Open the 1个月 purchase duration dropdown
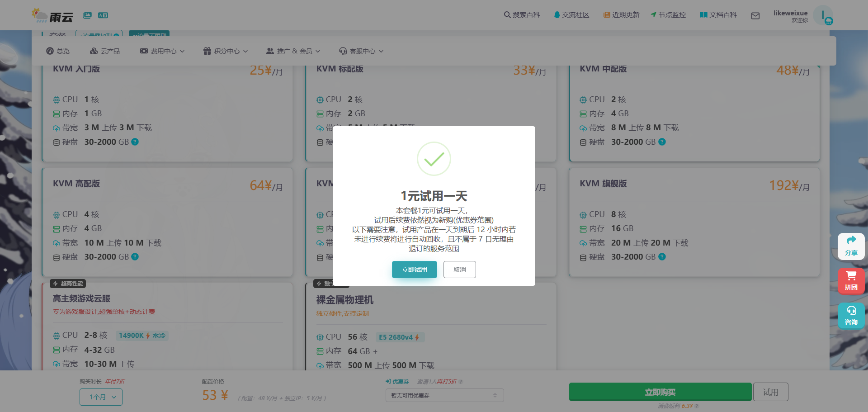Screen dimensions: 868x412 point(101,397)
